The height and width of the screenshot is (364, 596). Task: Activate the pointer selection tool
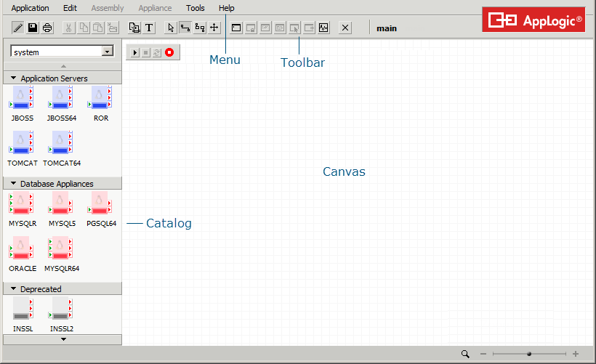(x=171, y=28)
